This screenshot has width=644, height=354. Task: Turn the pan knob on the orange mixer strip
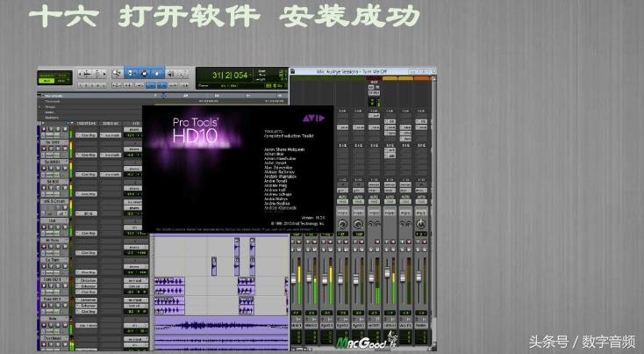pos(421,224)
